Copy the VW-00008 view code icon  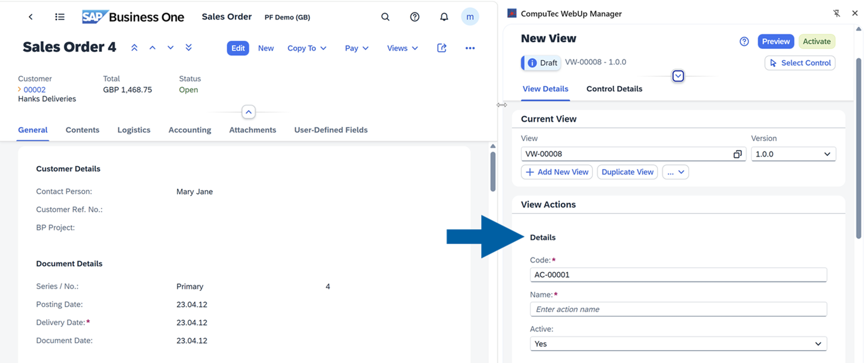(x=737, y=154)
